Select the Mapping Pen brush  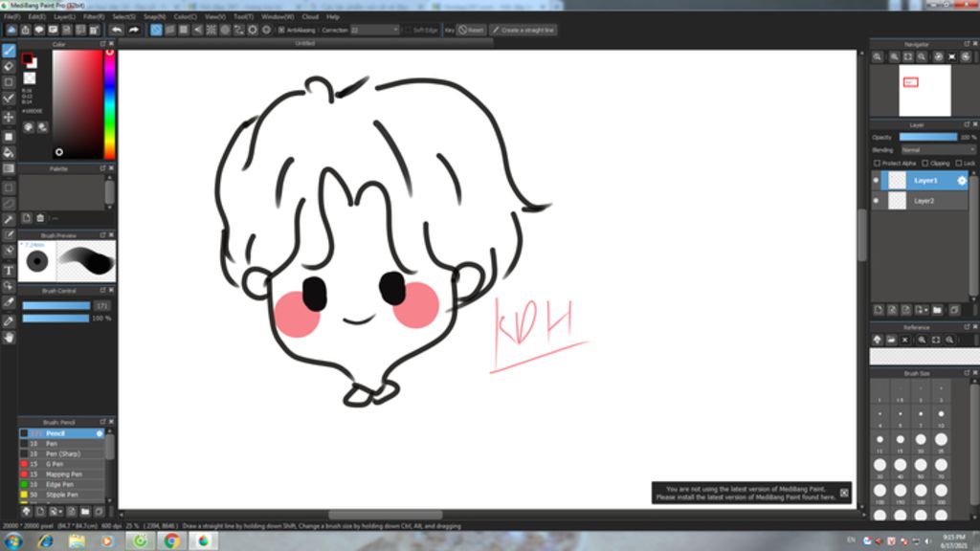click(x=61, y=474)
